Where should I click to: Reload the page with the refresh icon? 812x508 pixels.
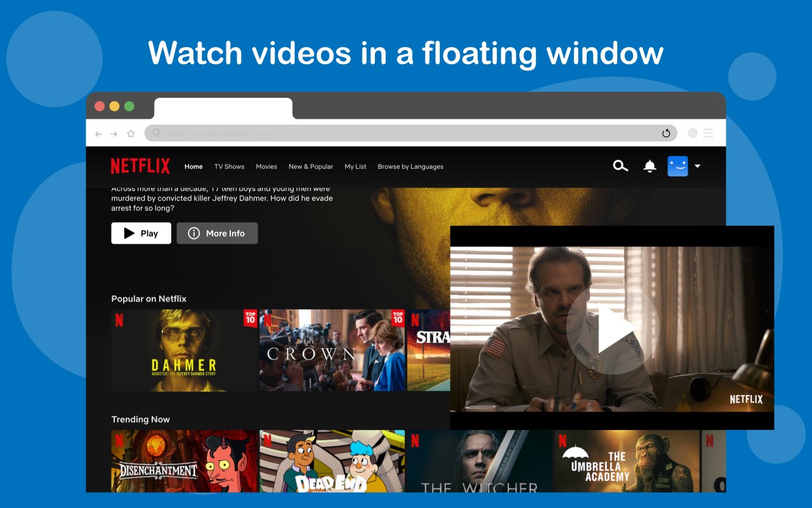click(666, 133)
